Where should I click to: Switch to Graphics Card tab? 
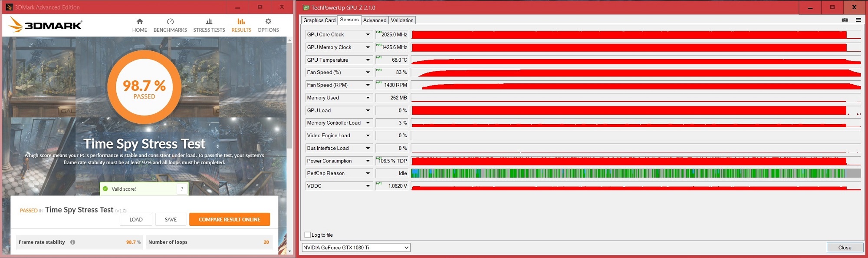(319, 20)
